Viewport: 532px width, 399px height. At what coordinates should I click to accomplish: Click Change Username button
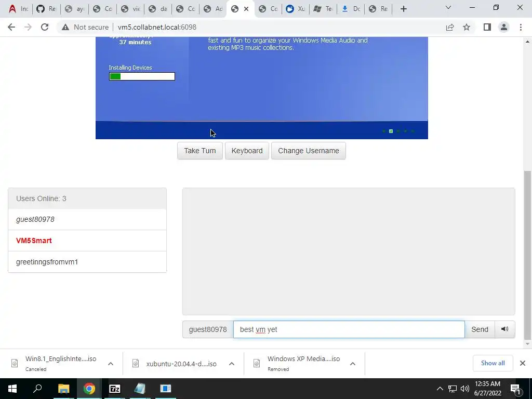(309, 151)
